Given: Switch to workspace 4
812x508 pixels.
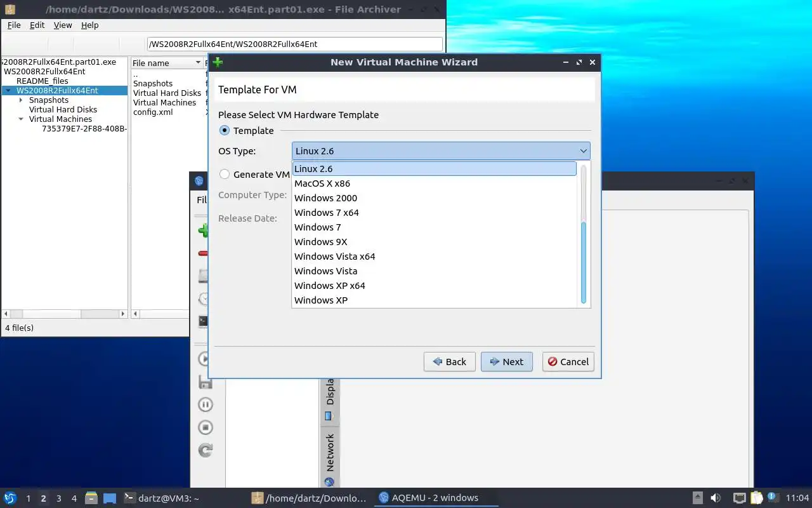Looking at the screenshot, I should (x=74, y=498).
